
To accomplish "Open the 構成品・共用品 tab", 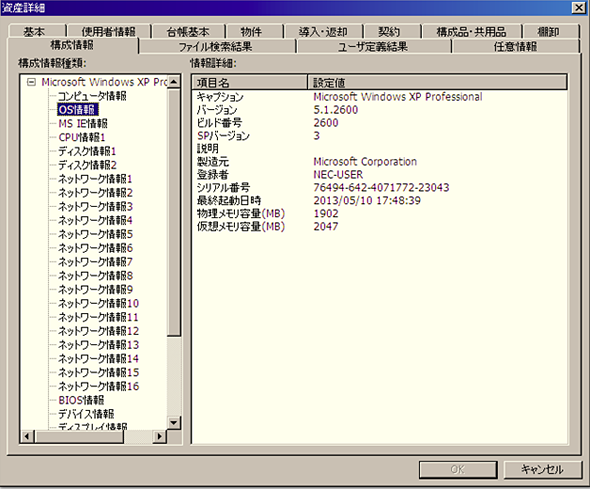I will coord(471,32).
